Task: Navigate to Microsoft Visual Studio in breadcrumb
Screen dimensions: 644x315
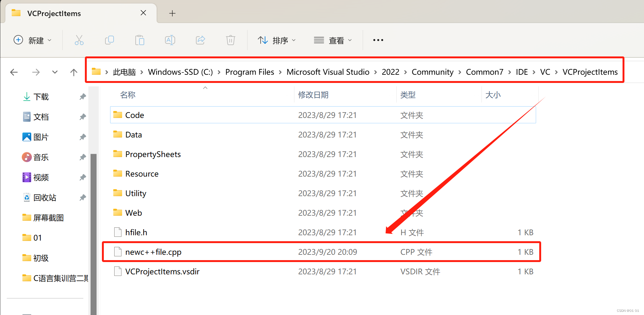Action: coord(328,72)
